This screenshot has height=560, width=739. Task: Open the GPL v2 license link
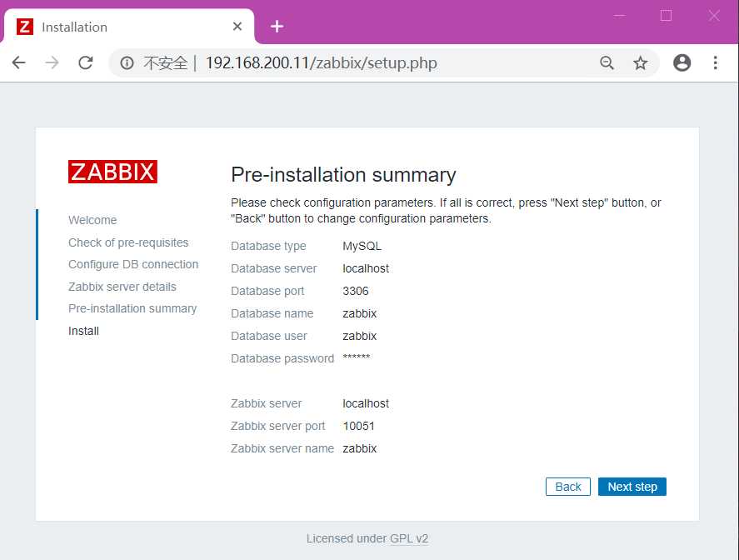pyautogui.click(x=409, y=539)
